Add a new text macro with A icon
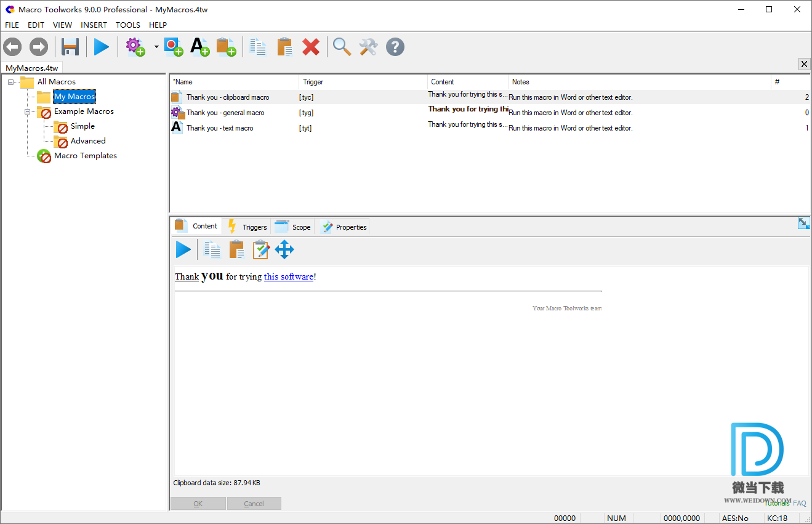Image resolution: width=812 pixels, height=524 pixels. 199,47
